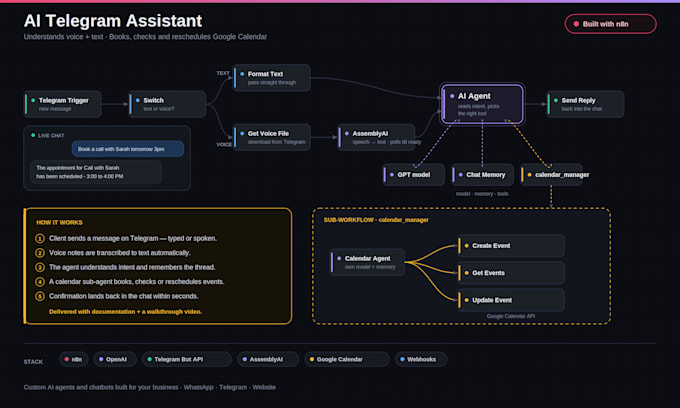Select the Calendar Agent node
This screenshot has height=408, width=680.
pyautogui.click(x=368, y=262)
